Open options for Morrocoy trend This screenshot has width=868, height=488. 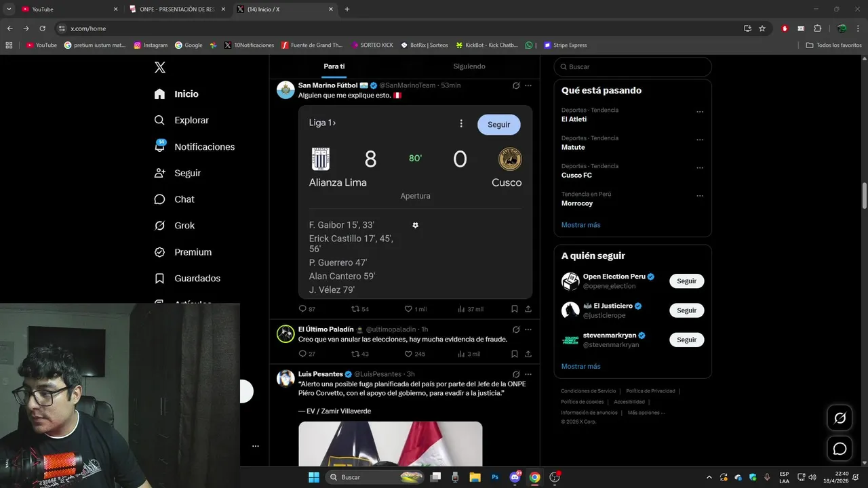click(700, 196)
